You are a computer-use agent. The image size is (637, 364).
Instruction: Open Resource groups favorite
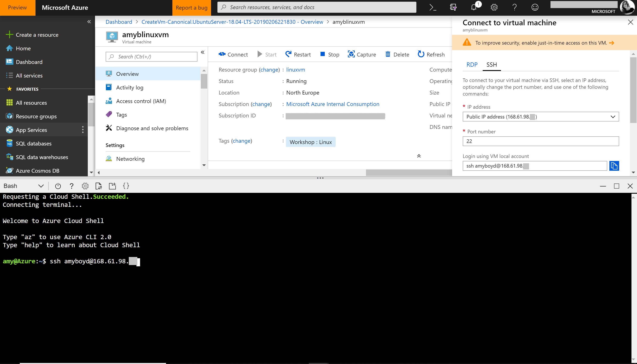pyautogui.click(x=36, y=116)
